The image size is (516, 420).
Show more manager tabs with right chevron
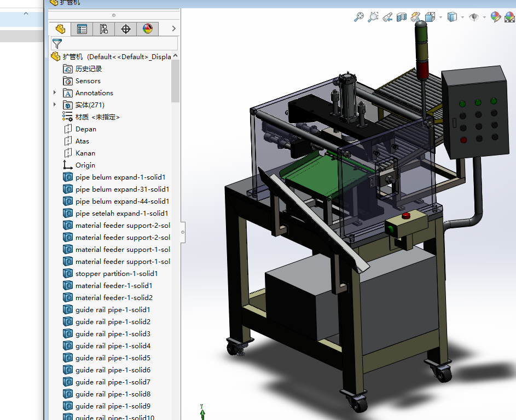[x=174, y=28]
